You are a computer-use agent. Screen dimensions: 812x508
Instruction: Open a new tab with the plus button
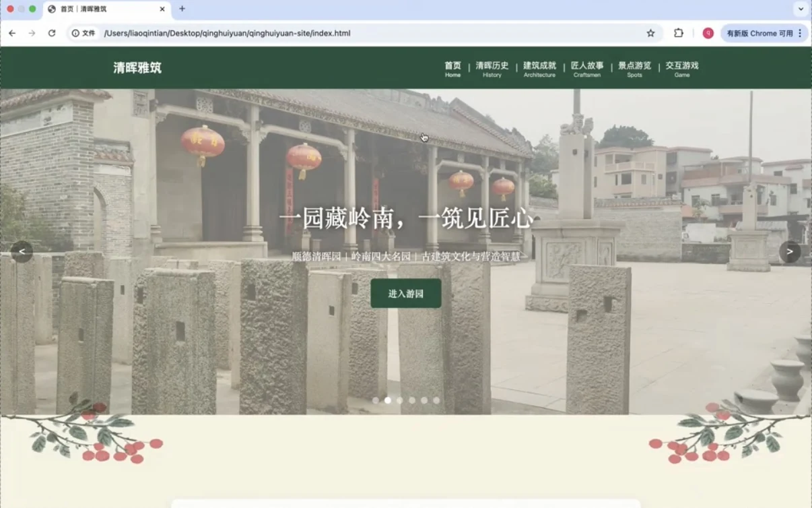pos(182,9)
